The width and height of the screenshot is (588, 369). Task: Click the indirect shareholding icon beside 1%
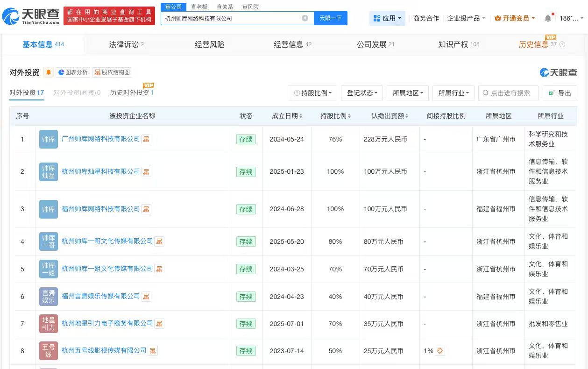point(439,351)
